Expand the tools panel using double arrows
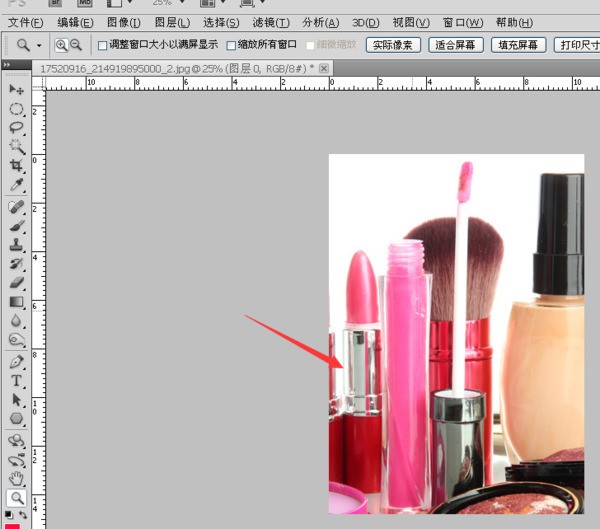This screenshot has width=600, height=529. click(9, 65)
